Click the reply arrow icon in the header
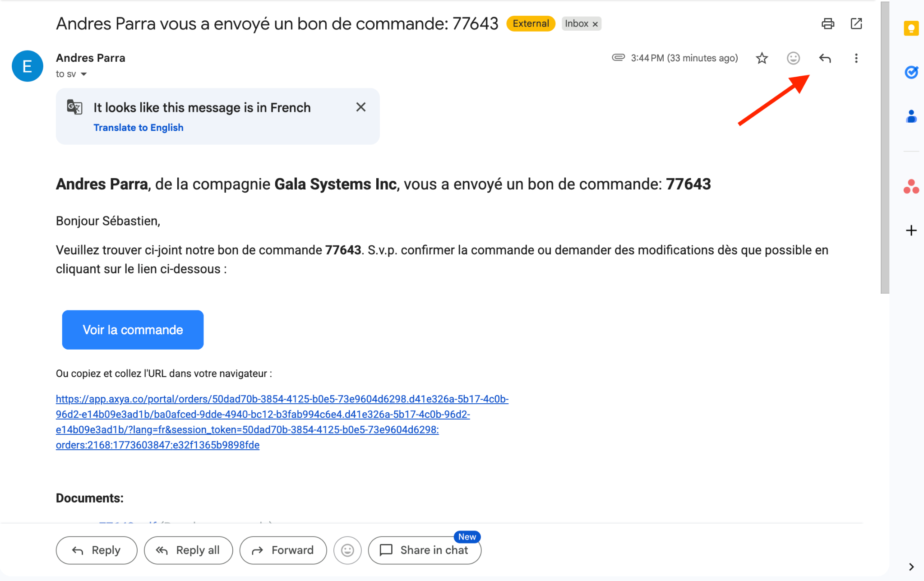924x581 pixels. pos(825,58)
